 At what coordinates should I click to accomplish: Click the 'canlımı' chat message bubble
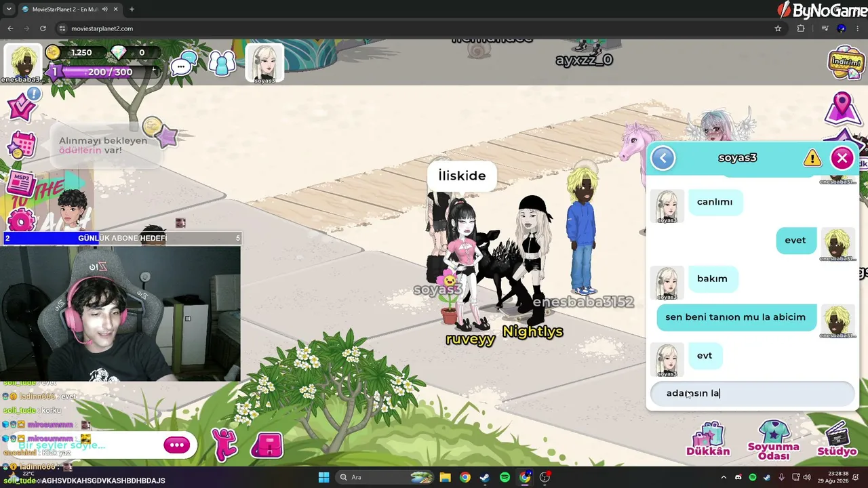pos(715,202)
